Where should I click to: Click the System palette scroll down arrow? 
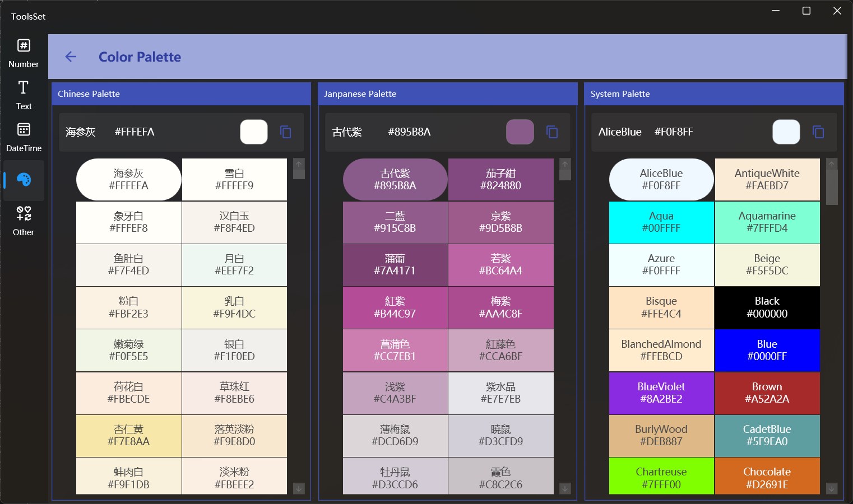coord(832,489)
